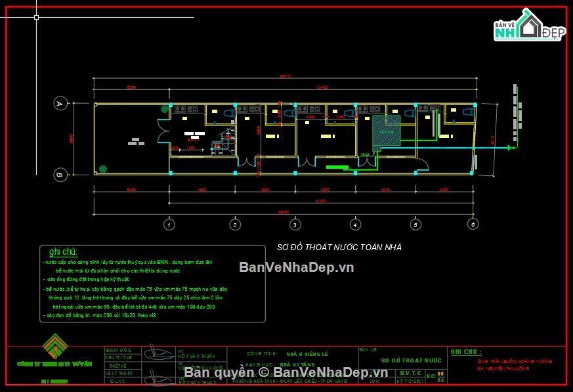Viewport: 573px width, 392px height.
Task: Select grid axis bubble A
Action: click(x=59, y=104)
